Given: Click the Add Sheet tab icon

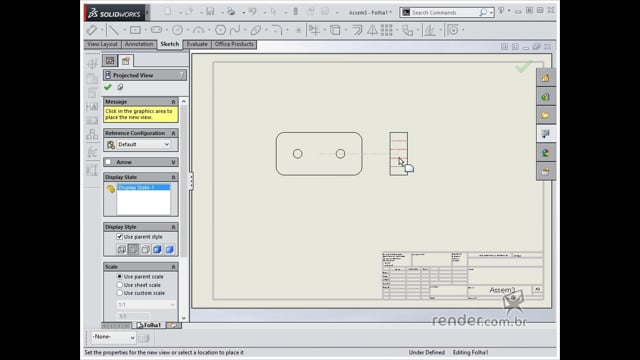Looking at the screenshot, I should (x=173, y=325).
